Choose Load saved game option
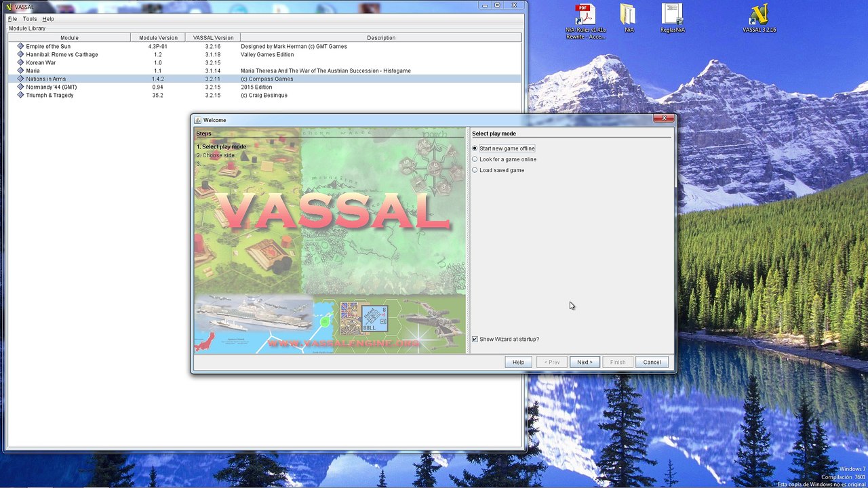 coord(498,170)
